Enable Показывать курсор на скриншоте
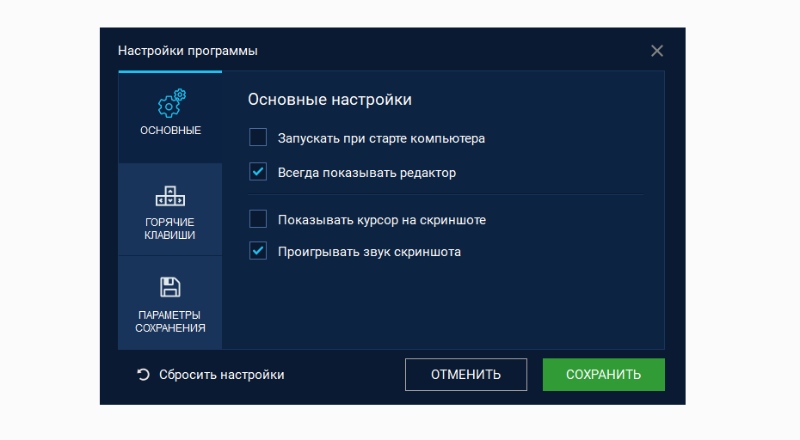Viewport: 800px width, 440px height. point(258,219)
